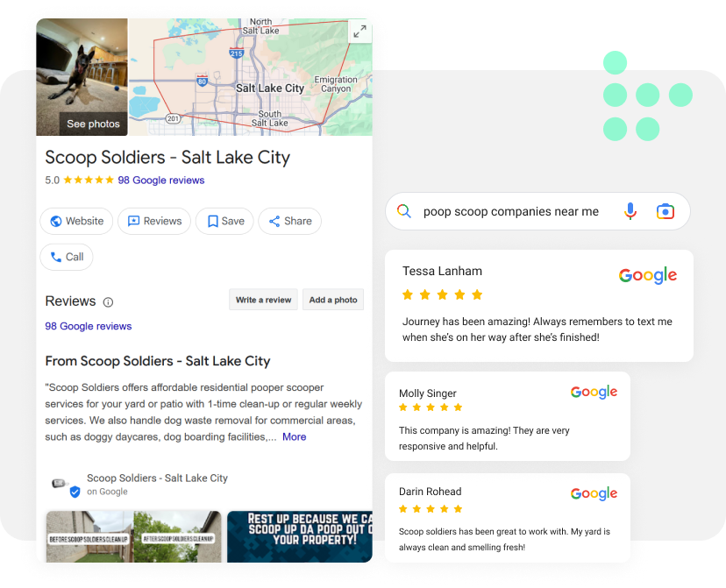This screenshot has height=588, width=726.
Task: Click the Website button
Action: coord(76,221)
